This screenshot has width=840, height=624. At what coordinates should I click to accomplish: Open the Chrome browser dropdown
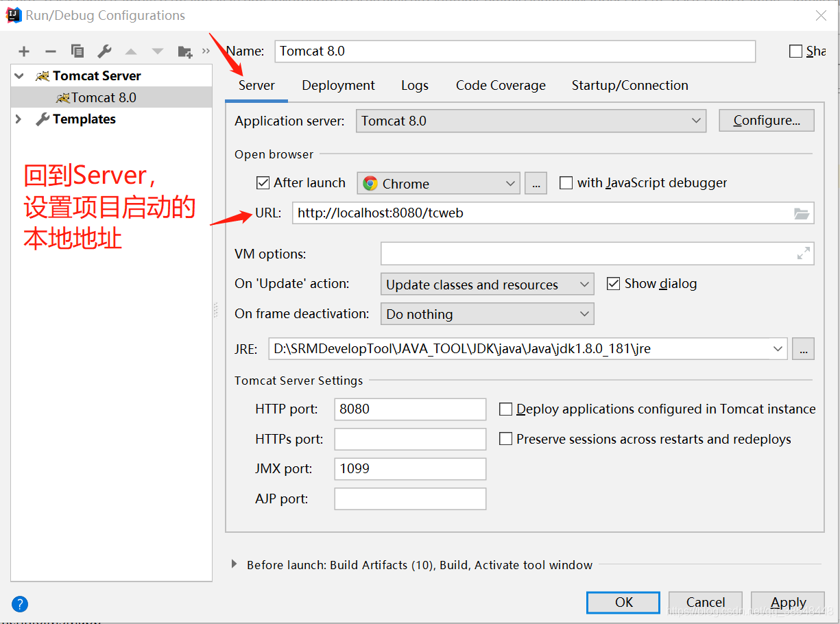[439, 183]
